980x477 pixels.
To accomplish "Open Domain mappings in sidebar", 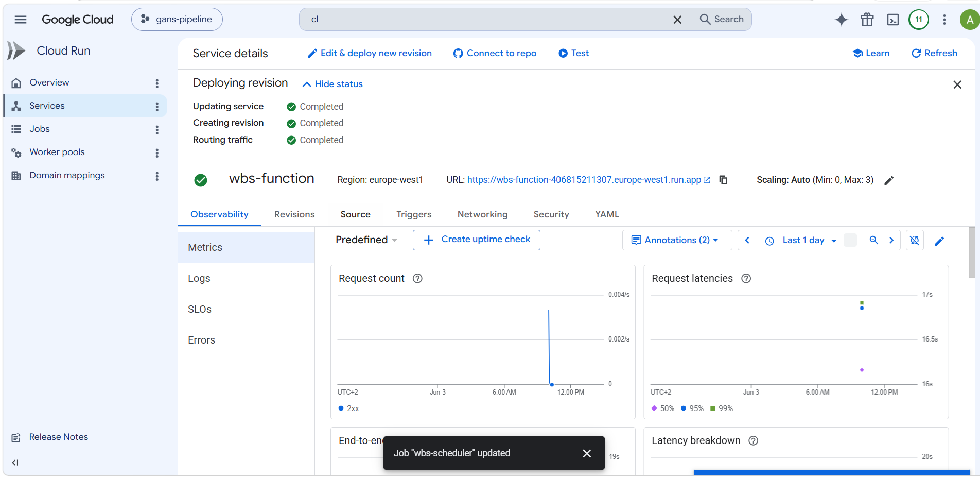I will point(67,175).
